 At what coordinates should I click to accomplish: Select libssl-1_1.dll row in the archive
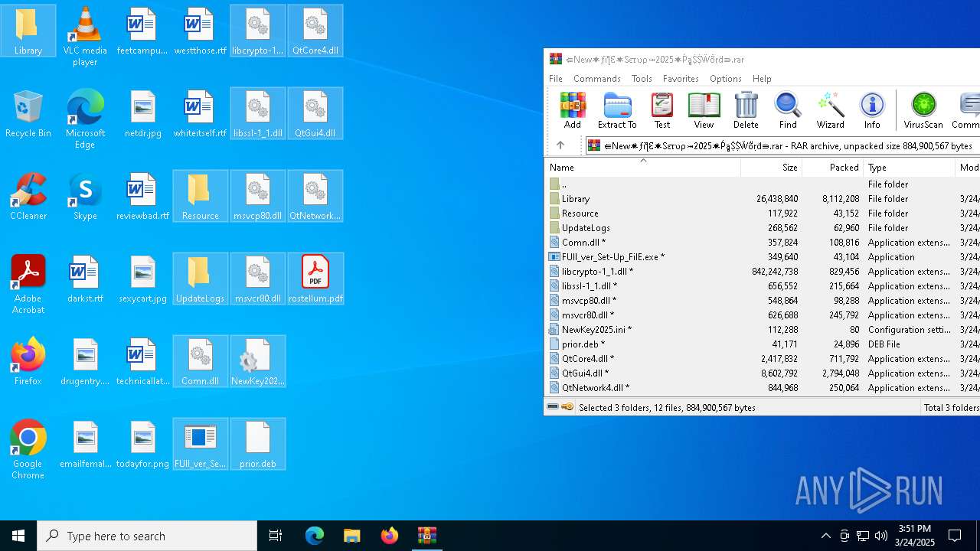tap(763, 286)
